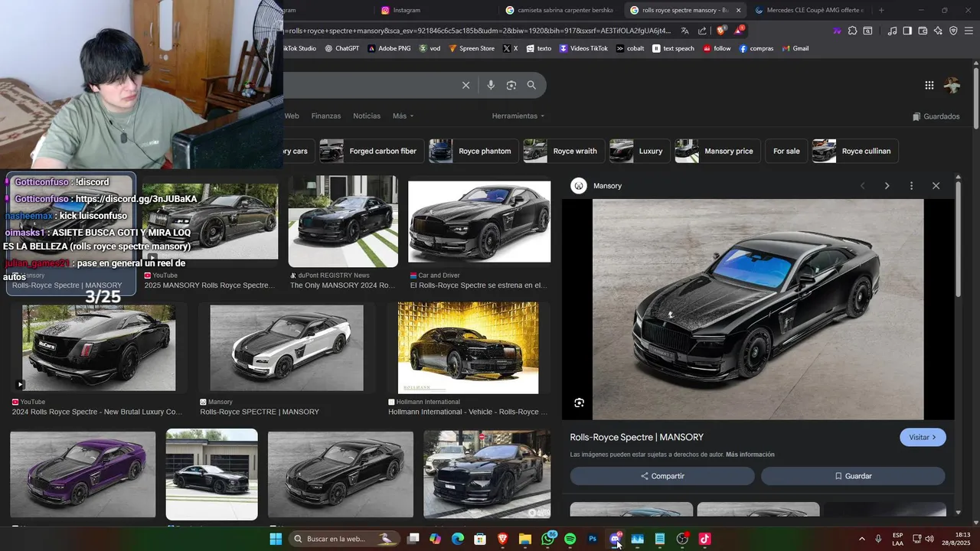Select the 'Mansory price' filter chip

[718, 152]
